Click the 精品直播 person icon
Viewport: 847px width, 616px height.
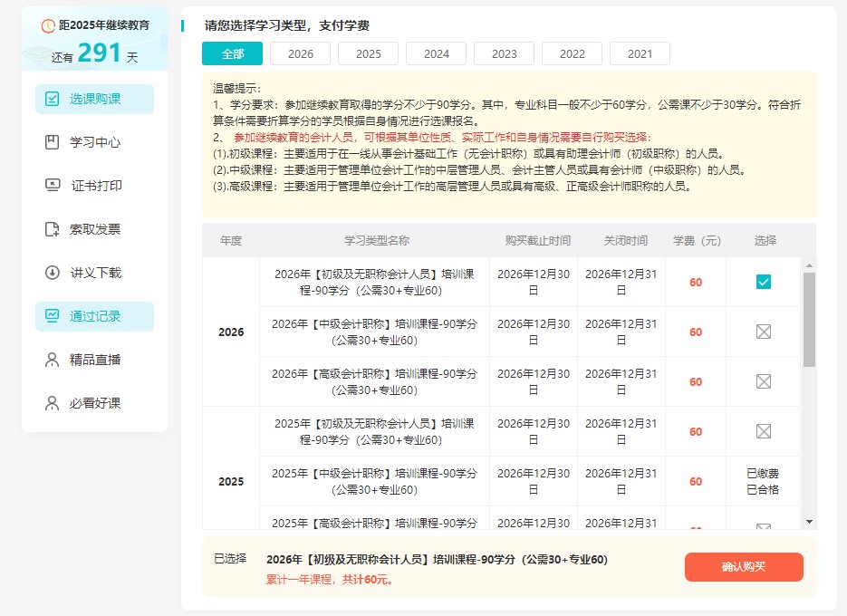(53, 360)
